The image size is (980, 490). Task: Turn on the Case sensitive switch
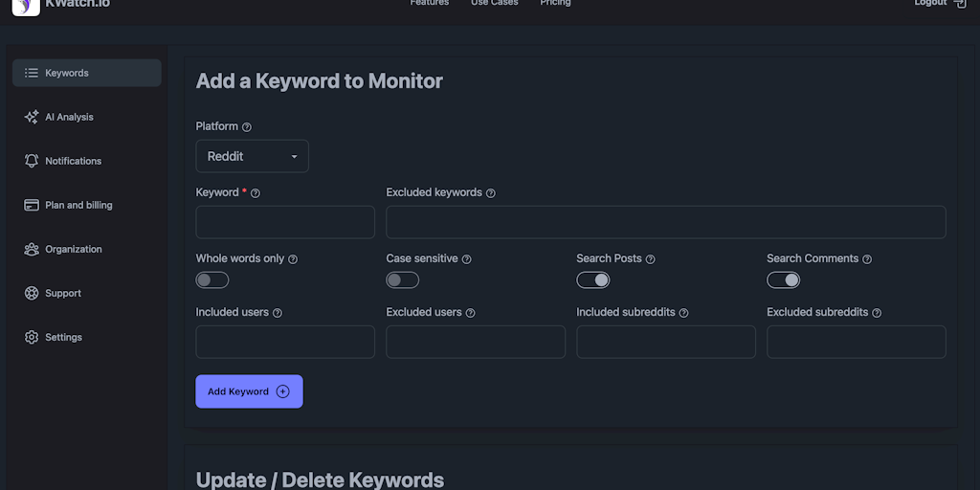click(x=403, y=280)
